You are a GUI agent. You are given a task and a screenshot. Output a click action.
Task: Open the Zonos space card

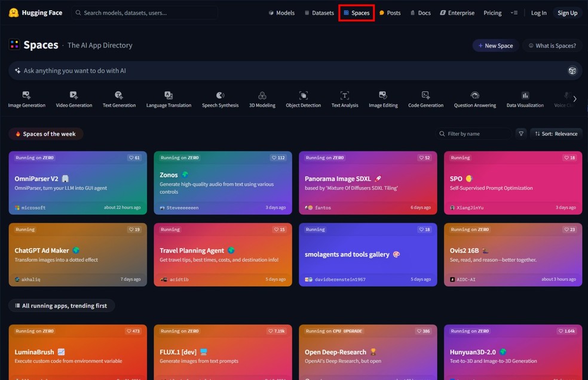[223, 183]
